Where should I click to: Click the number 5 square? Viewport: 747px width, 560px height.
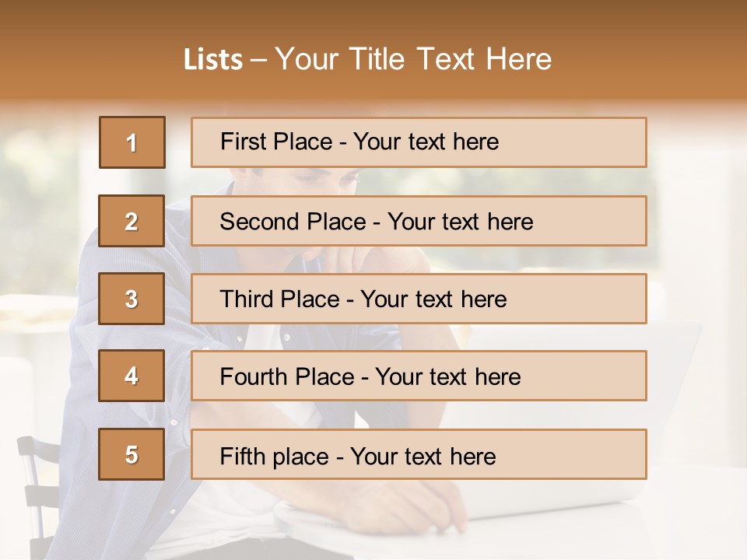[x=132, y=454]
